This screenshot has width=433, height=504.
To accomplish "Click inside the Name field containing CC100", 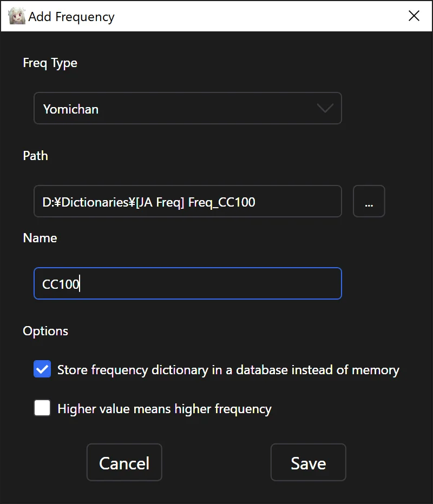I will [188, 283].
